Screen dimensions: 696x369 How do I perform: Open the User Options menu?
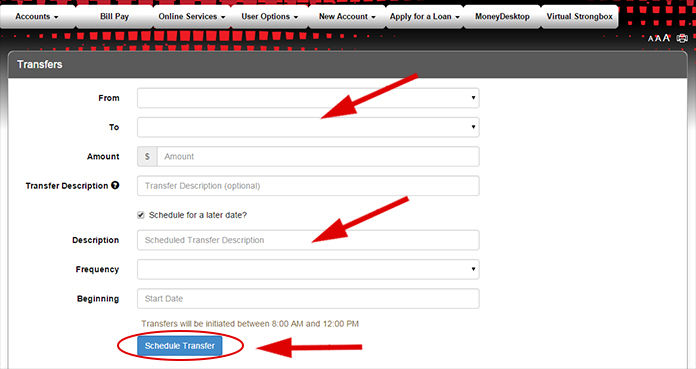coord(269,16)
